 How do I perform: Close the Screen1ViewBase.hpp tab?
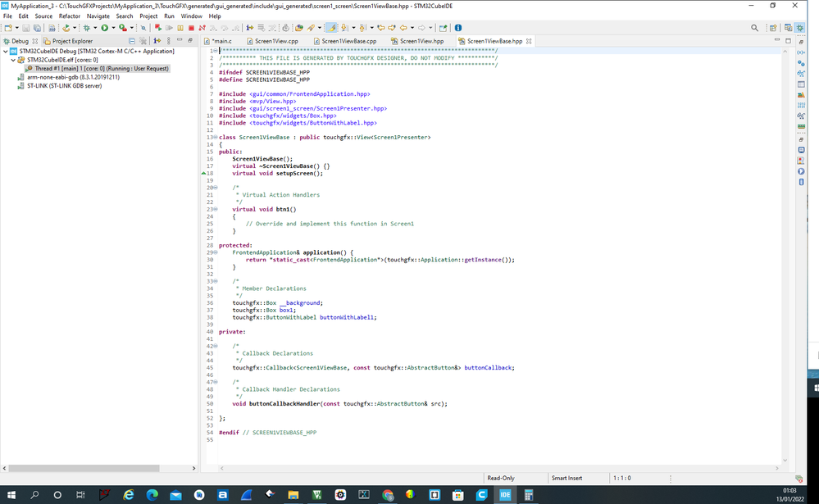point(529,41)
